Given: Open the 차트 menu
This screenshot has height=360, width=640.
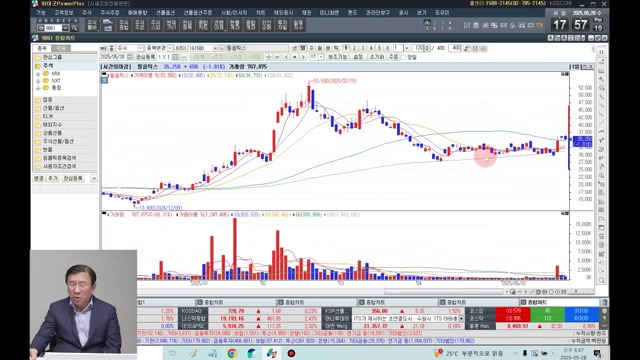Looking at the screenshot, I should [260, 13].
